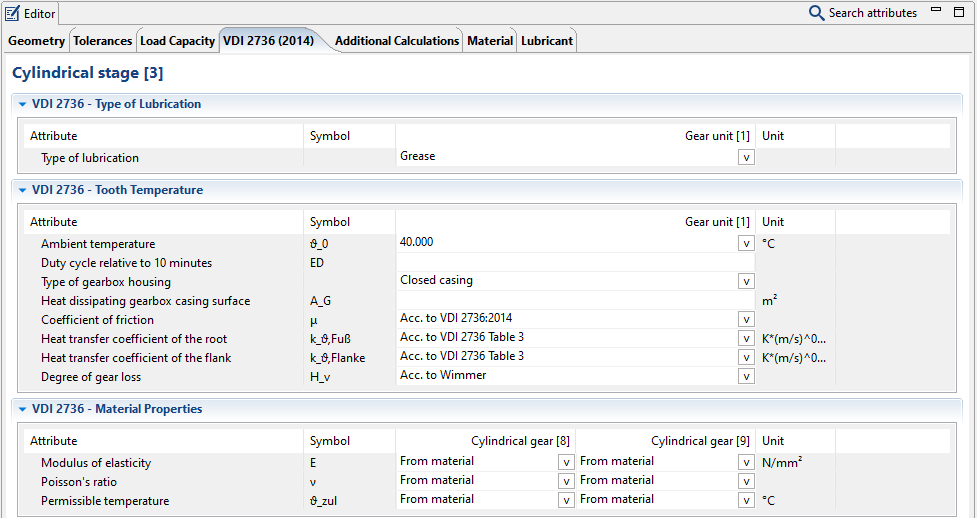Open Ambient temperature dropdown arrow
The width and height of the screenshot is (977, 518).
[746, 243]
